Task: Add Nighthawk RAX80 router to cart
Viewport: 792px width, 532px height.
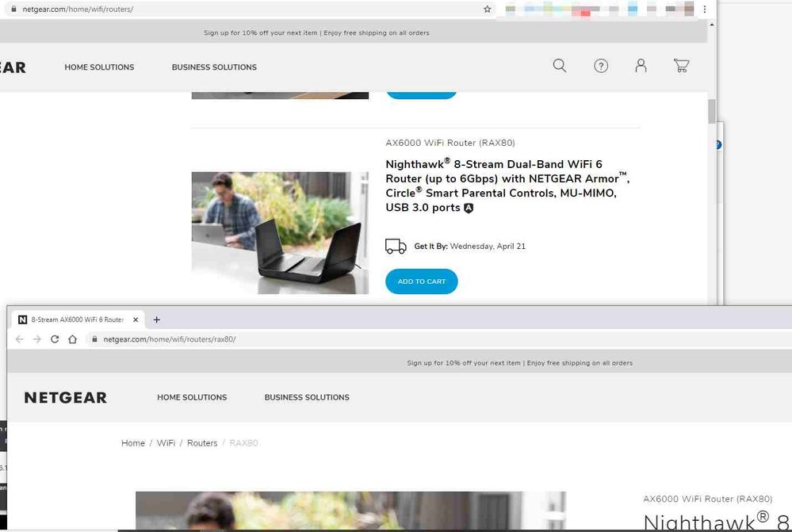Action: [x=421, y=281]
